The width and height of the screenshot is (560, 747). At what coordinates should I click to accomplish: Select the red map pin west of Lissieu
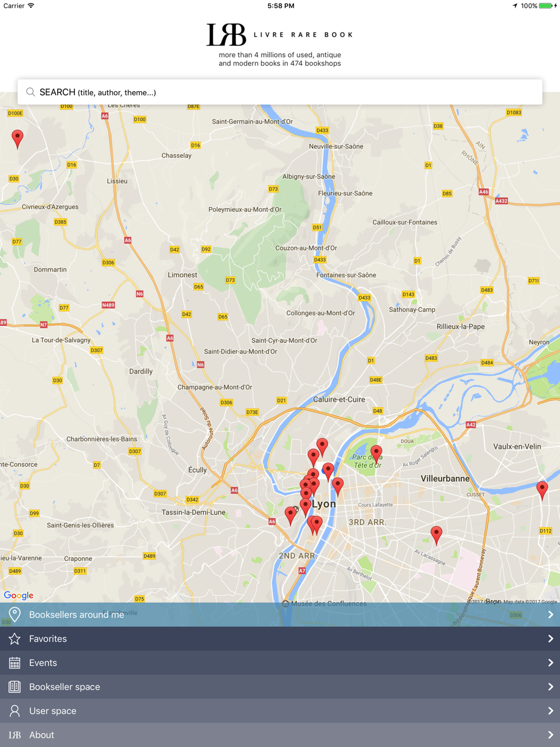(18, 139)
